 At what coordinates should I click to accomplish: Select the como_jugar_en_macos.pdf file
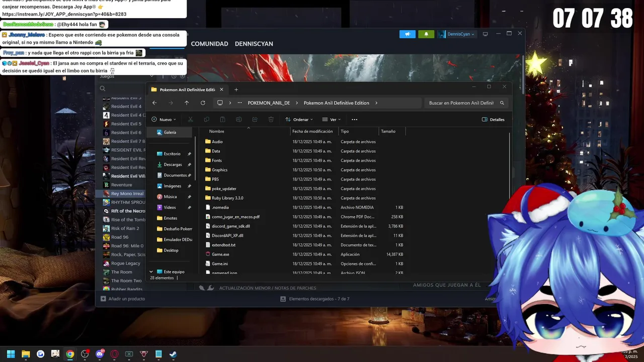tap(235, 217)
